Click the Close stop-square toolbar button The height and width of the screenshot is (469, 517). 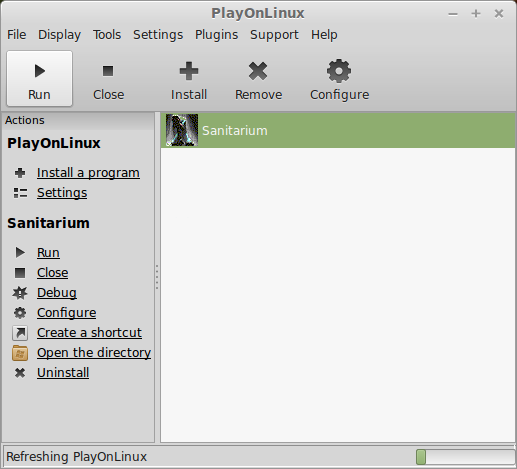point(108,79)
